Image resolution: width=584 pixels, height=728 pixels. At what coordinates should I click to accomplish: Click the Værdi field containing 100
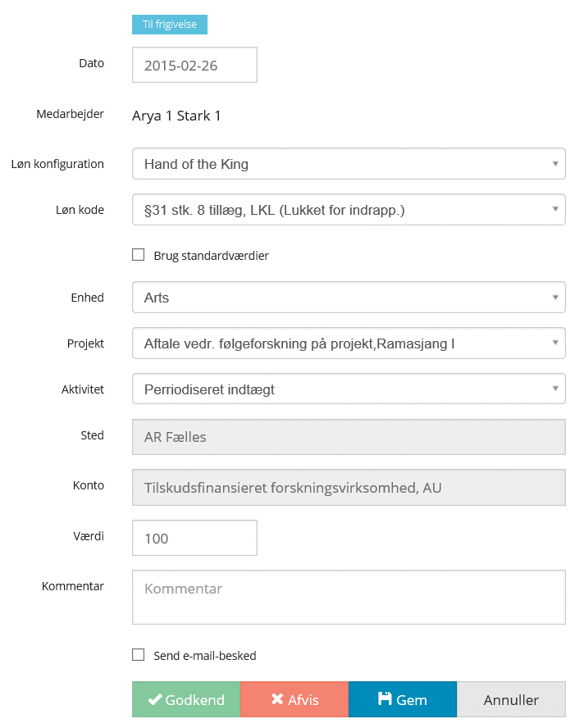(194, 537)
